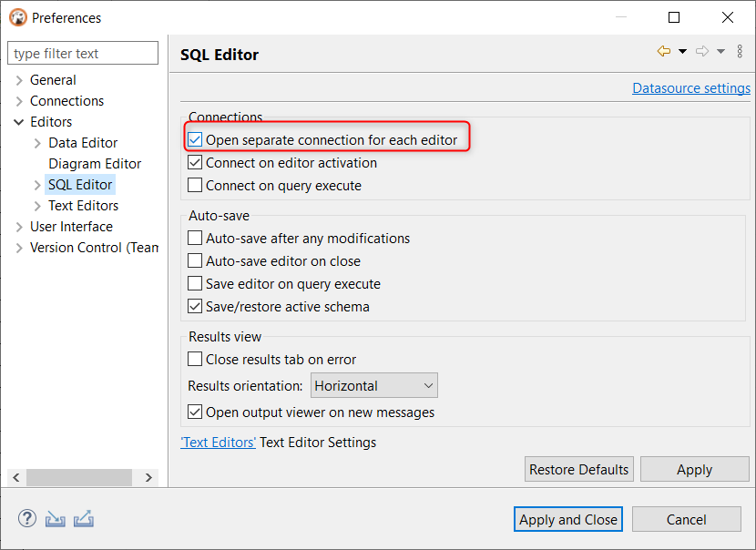Toggle Open separate connection for each editor

coord(195,140)
